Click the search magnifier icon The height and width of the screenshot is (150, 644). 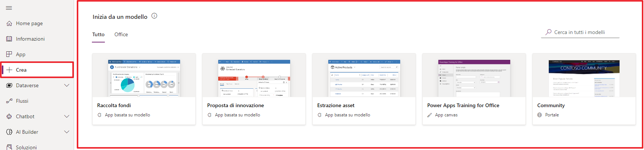pos(548,32)
